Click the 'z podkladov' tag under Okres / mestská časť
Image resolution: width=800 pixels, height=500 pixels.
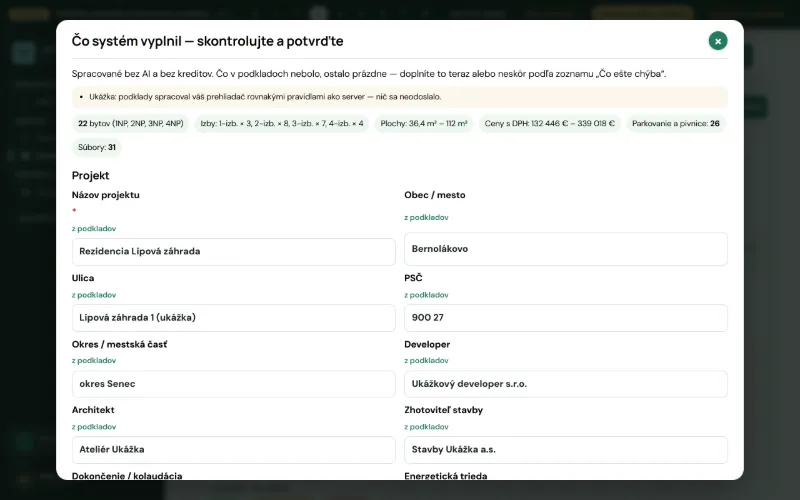pos(94,361)
